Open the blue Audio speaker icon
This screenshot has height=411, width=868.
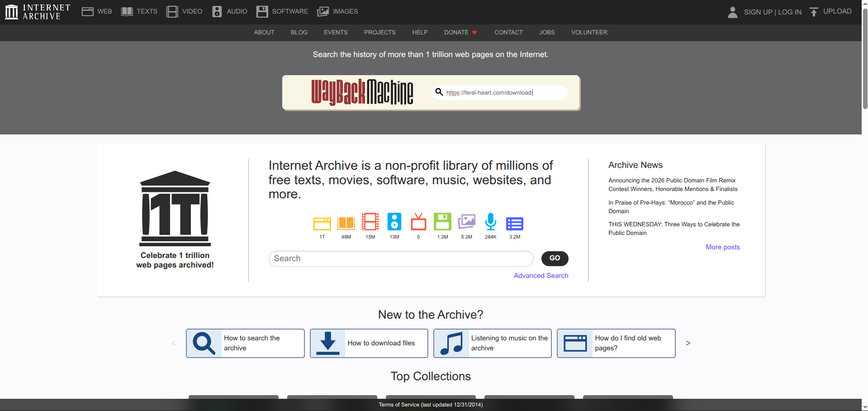tap(394, 222)
